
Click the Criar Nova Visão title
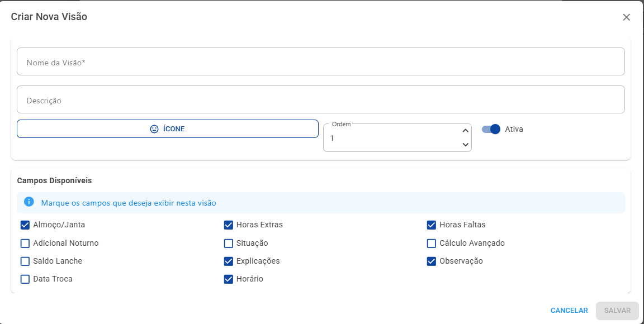pyautogui.click(x=49, y=17)
